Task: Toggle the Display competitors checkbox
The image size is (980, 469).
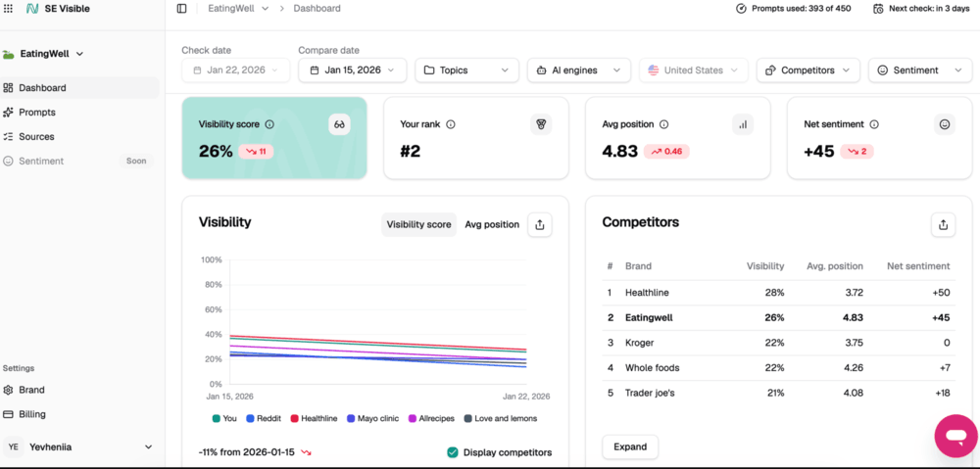Action: click(453, 452)
